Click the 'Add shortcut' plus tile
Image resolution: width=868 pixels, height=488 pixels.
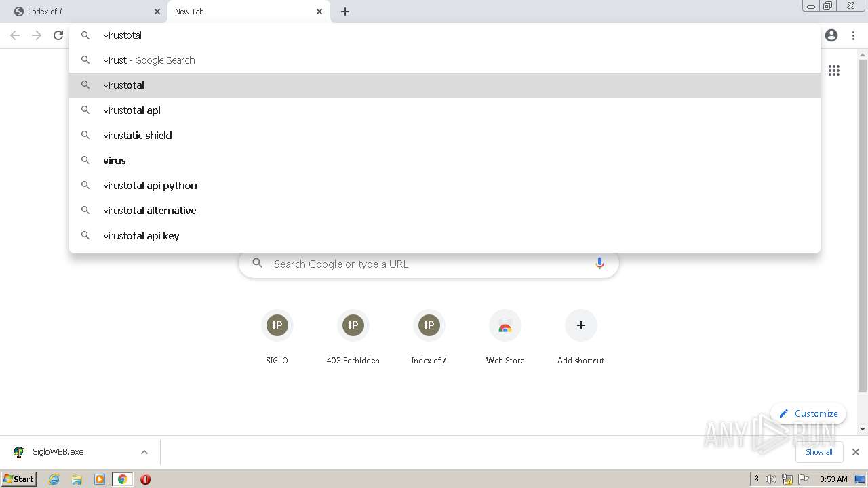(580, 337)
